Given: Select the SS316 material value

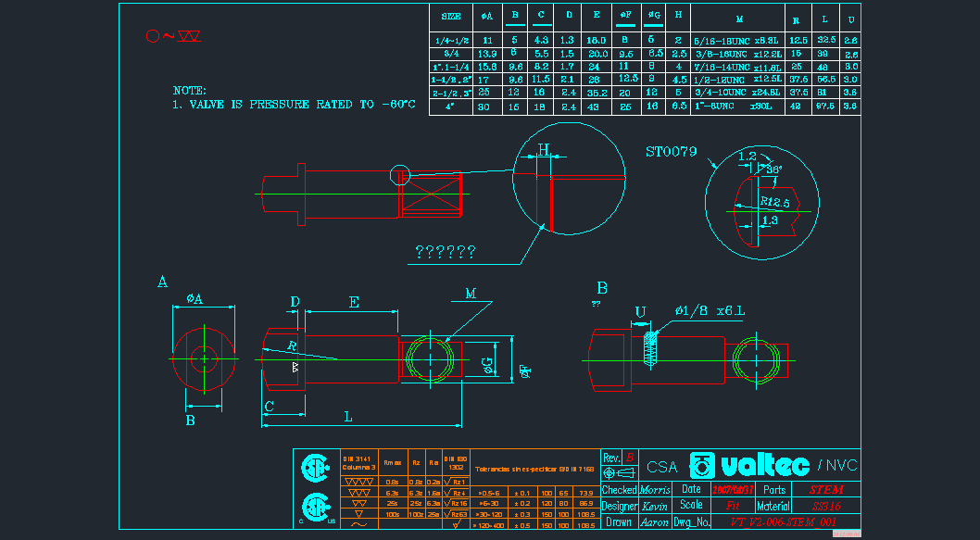Looking at the screenshot, I should tap(826, 506).
